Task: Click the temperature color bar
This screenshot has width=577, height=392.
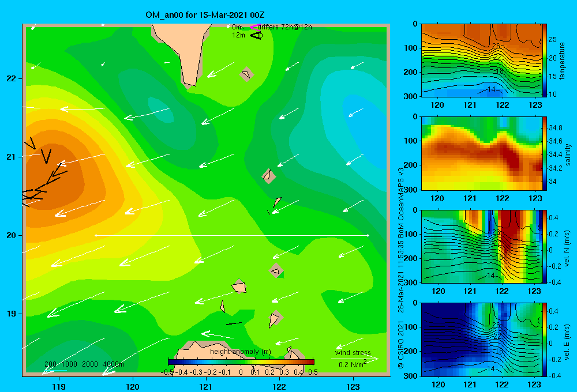Action: (x=545, y=61)
